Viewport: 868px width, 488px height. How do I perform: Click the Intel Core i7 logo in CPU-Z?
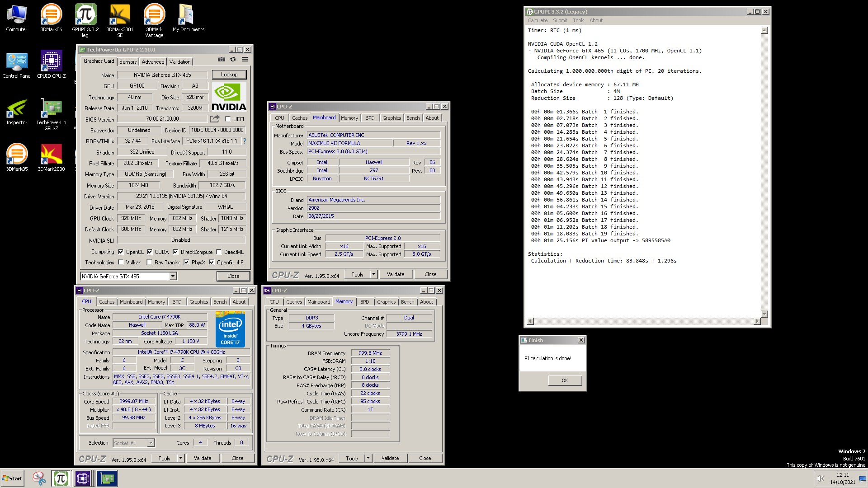pos(230,329)
